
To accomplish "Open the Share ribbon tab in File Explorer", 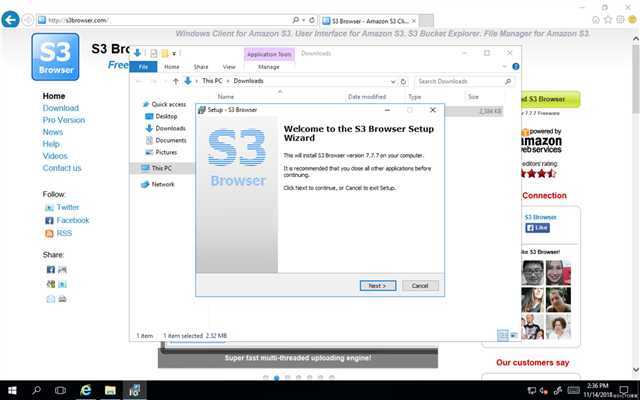I will click(201, 67).
